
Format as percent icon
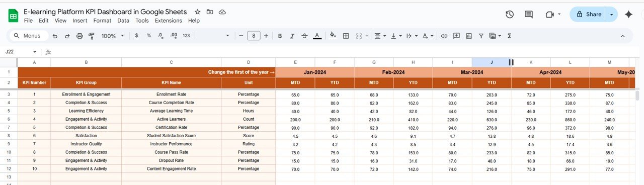pyautogui.click(x=149, y=36)
